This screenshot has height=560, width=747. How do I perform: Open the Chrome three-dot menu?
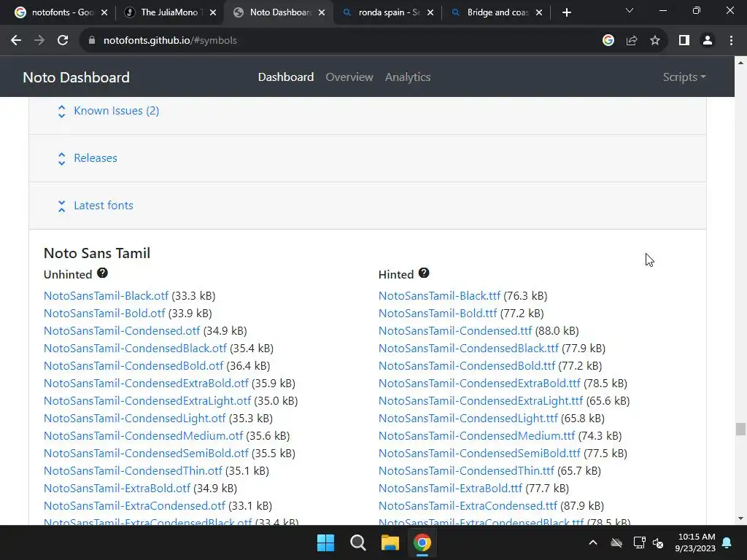pos(731,41)
